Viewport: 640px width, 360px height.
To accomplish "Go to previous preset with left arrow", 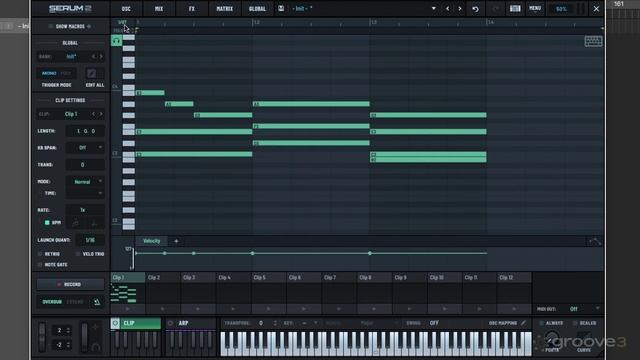I will [447, 9].
